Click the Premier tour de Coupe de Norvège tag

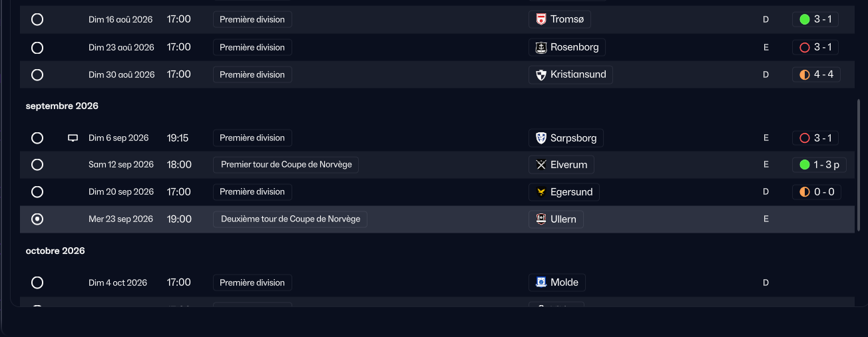[x=286, y=164]
